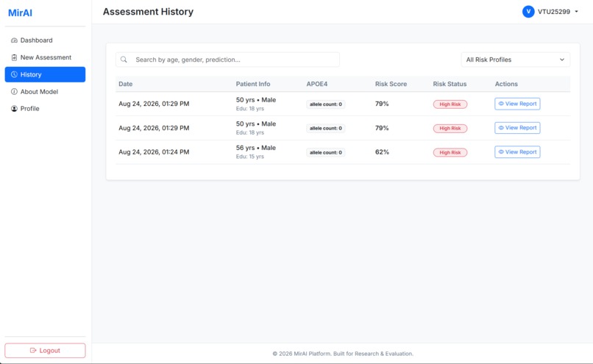
Task: Click the footer copyright text
Action: (343, 354)
